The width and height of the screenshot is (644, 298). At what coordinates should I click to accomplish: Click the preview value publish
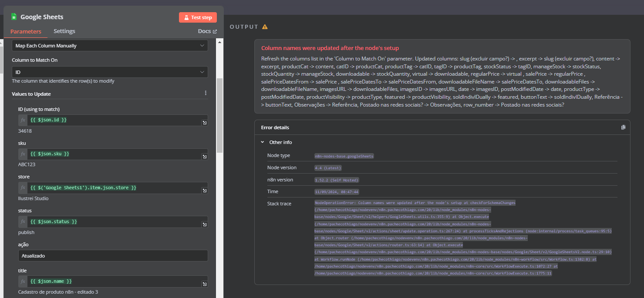(26, 233)
